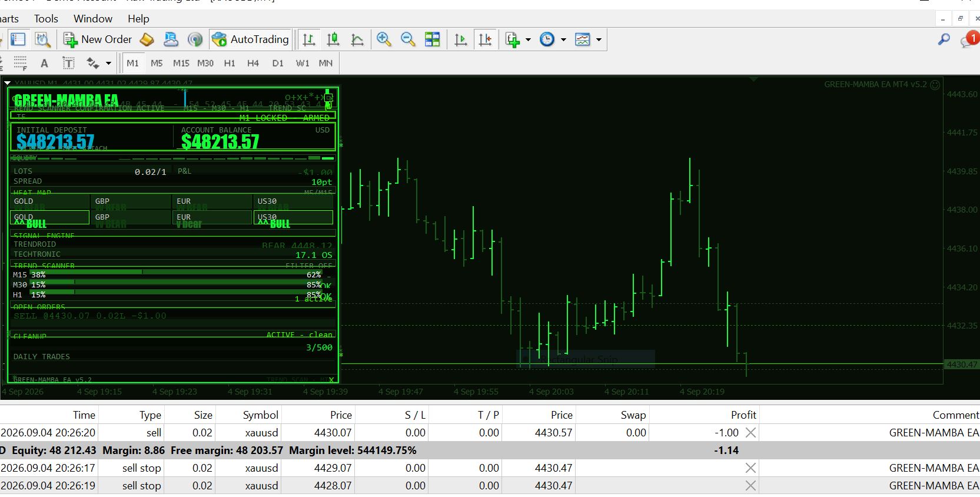Close the open xauusd sell order

coord(750,433)
